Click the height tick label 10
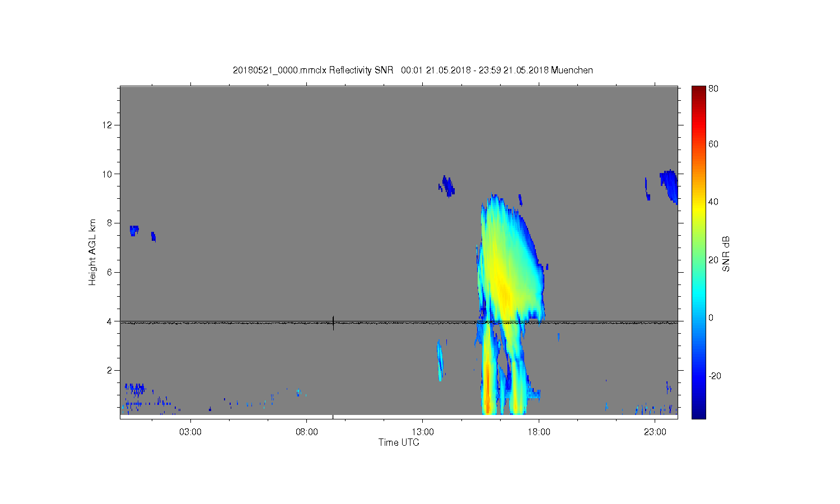This screenshot has height=504, width=840. pos(108,174)
